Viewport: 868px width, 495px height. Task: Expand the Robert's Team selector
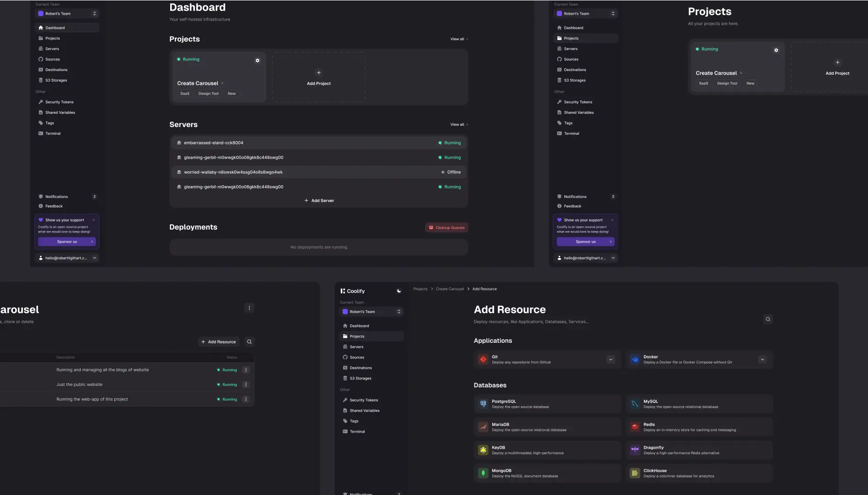(67, 13)
